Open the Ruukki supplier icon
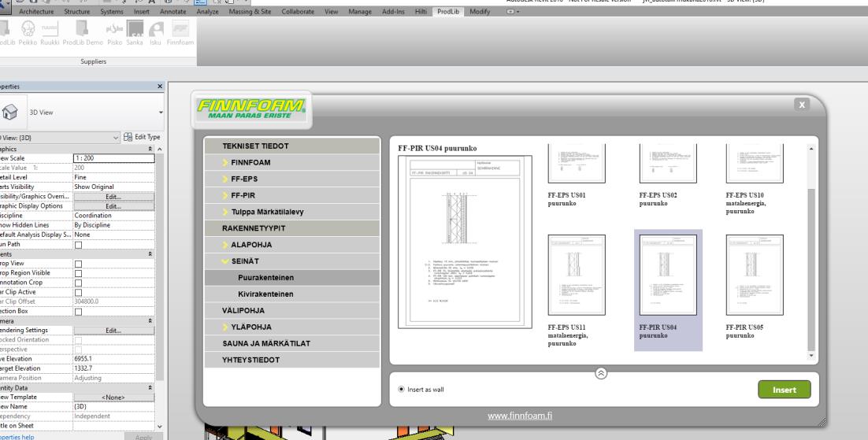The height and width of the screenshot is (440, 868). click(50, 32)
